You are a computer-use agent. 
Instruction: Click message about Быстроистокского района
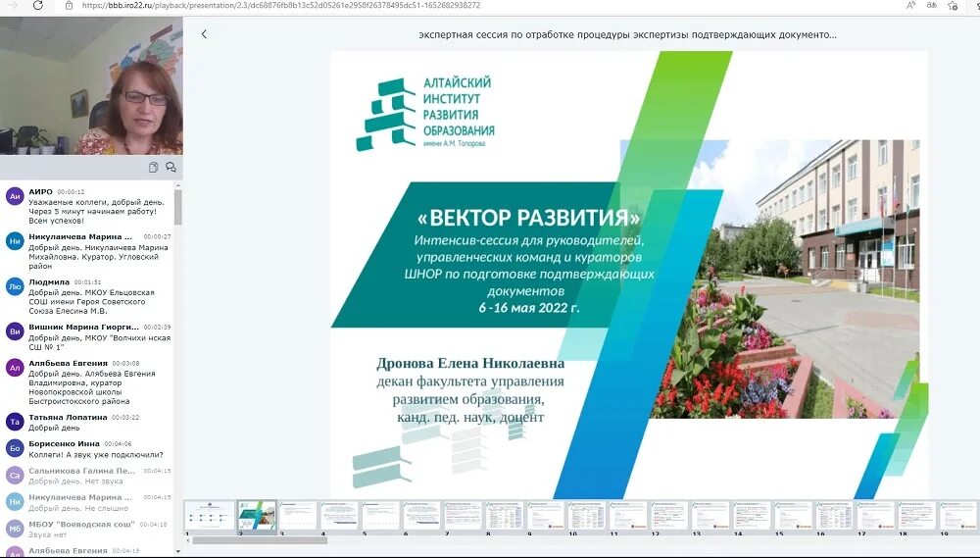(x=92, y=387)
